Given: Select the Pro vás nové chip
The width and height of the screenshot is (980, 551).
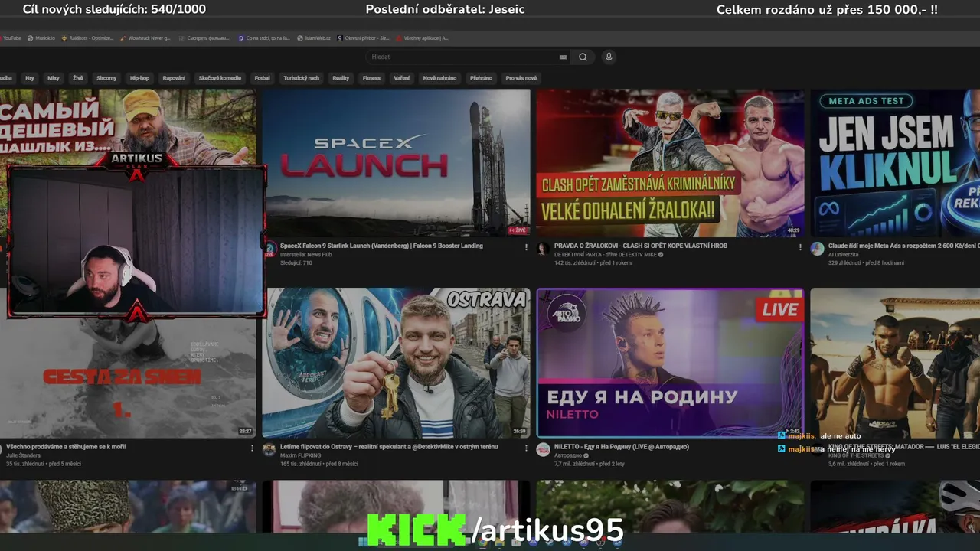Looking at the screenshot, I should point(521,78).
